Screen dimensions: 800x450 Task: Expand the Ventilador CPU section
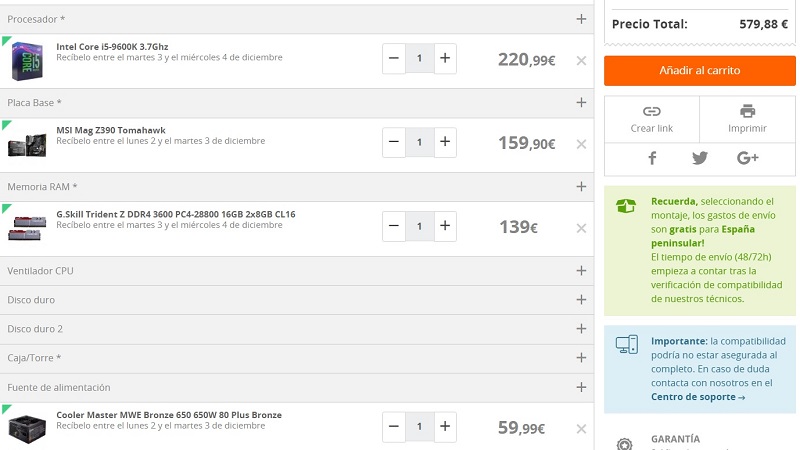[x=581, y=271]
